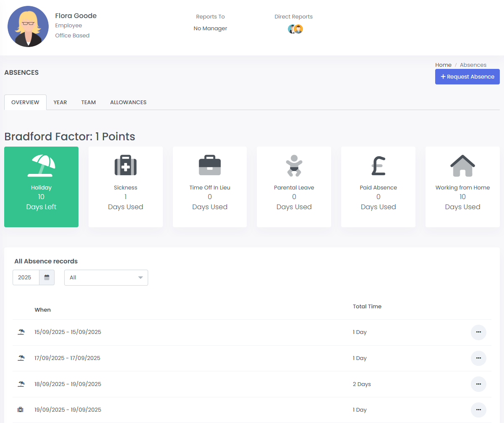Go to the Allowances tab
The image size is (504, 423).
point(128,102)
